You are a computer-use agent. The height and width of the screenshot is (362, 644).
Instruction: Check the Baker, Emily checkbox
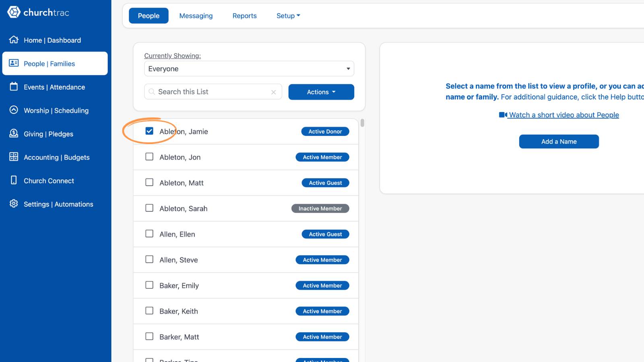[x=149, y=285]
